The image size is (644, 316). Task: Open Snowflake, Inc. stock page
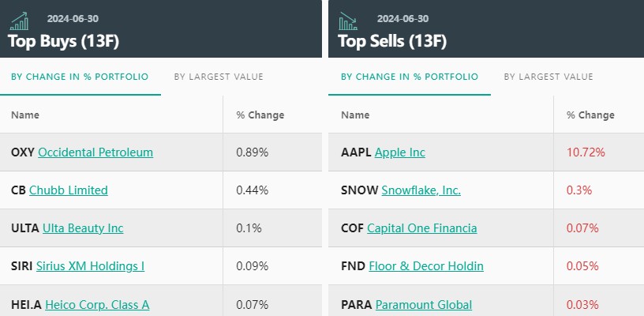click(x=421, y=190)
